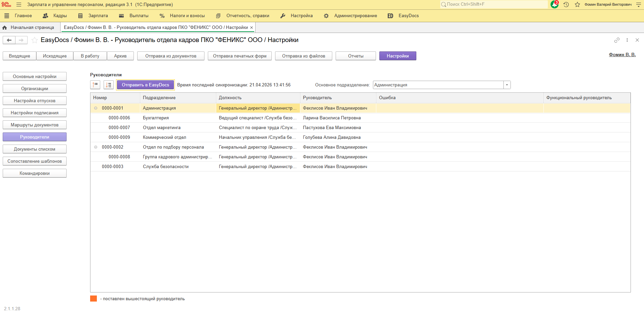This screenshot has width=644, height=316.
Task: Open the Входящие tab
Action: point(20,56)
